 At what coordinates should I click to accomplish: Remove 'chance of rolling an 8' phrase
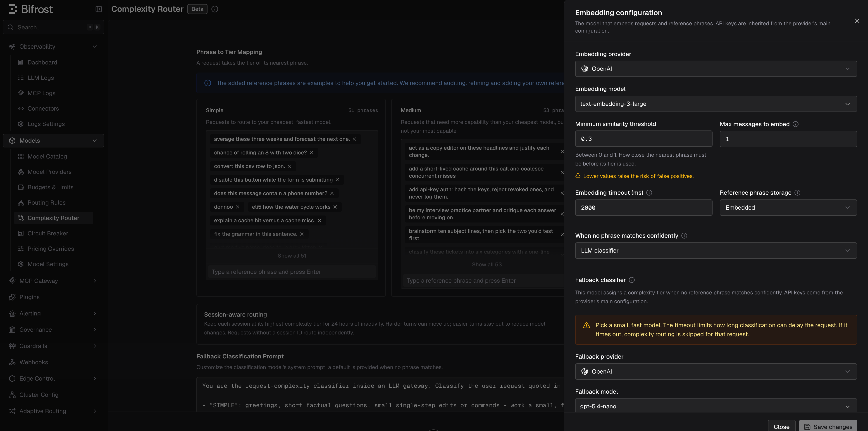(x=311, y=153)
